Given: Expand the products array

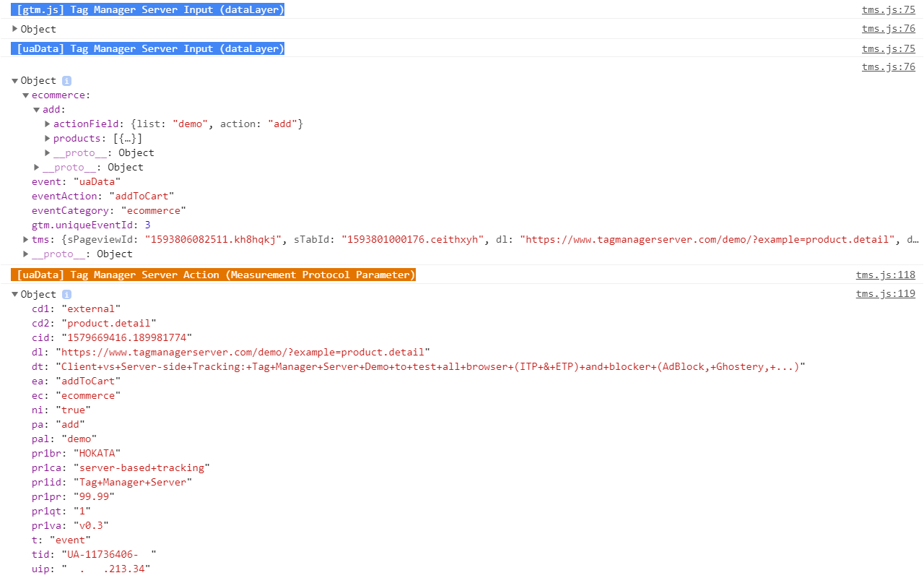Looking at the screenshot, I should [48, 139].
